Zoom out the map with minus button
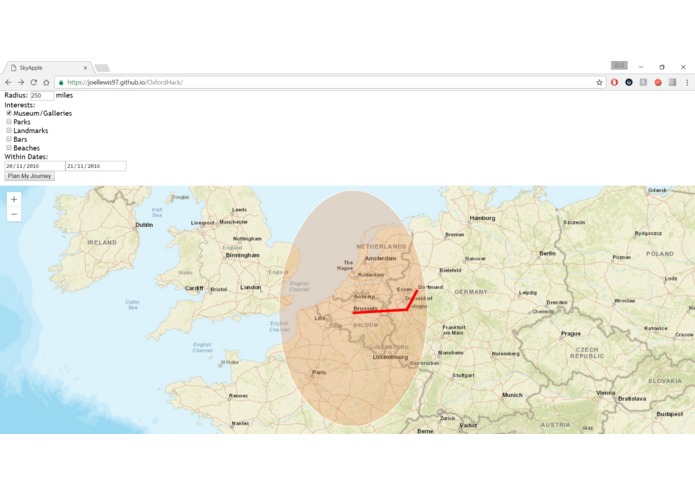 tap(14, 214)
